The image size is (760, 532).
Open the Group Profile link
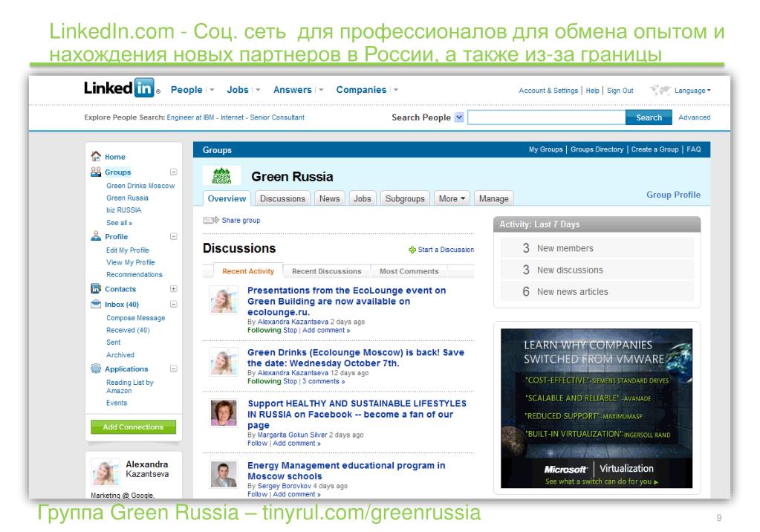pyautogui.click(x=673, y=195)
